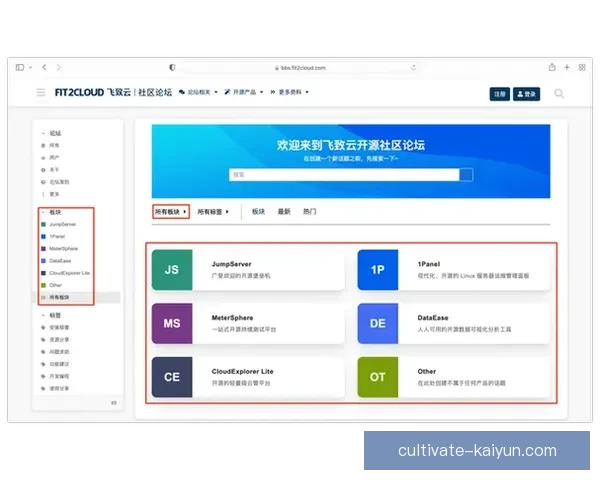Select the 资源分享 tag in sidebar

59,340
